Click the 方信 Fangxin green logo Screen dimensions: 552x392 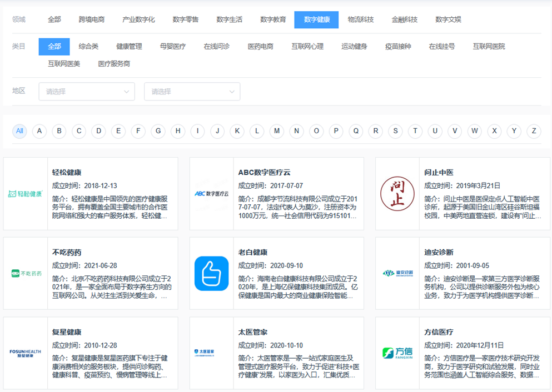coord(397,353)
